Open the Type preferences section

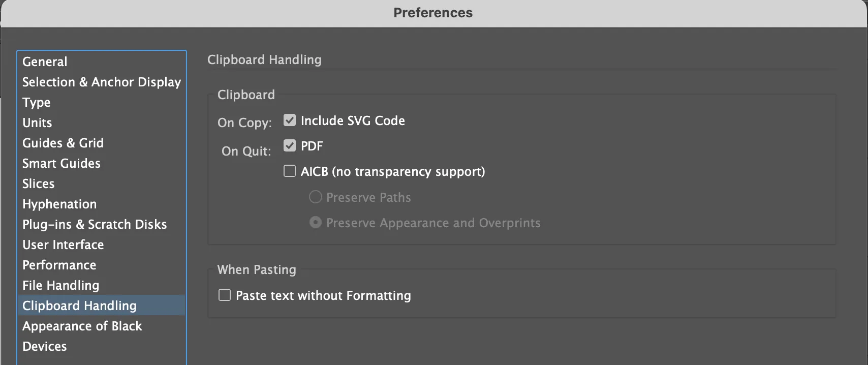pos(37,102)
